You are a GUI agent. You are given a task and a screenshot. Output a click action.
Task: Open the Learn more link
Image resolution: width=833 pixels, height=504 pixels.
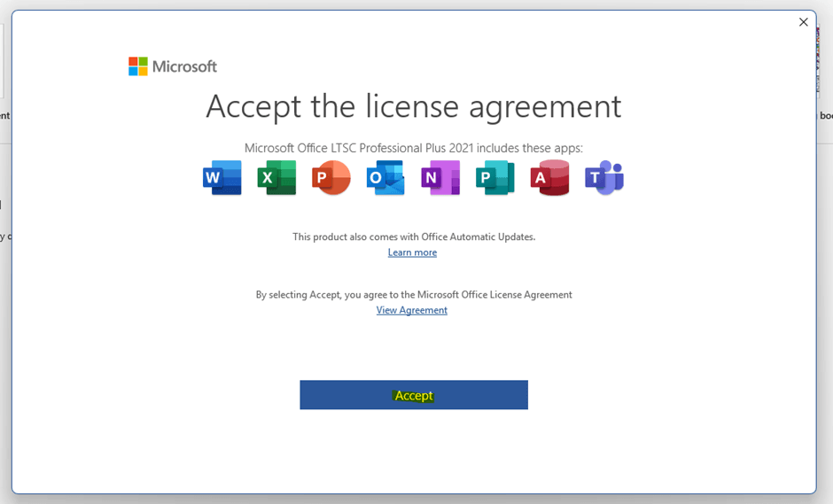[412, 252]
